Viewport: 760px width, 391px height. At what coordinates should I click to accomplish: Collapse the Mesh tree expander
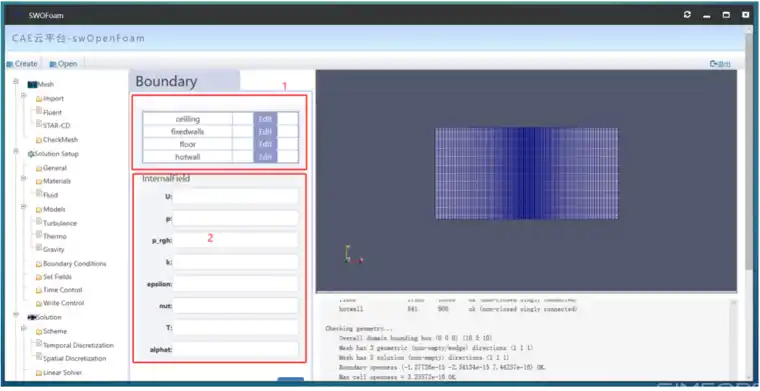pyautogui.click(x=16, y=81)
